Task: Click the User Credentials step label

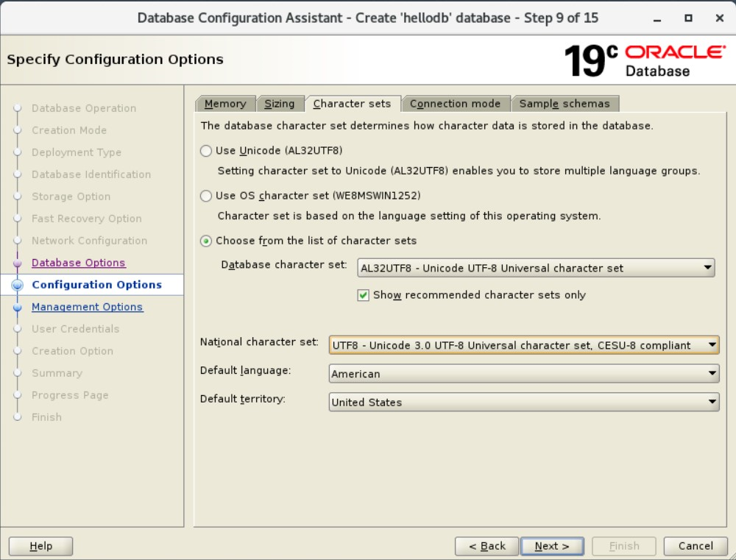Action: coord(76,329)
